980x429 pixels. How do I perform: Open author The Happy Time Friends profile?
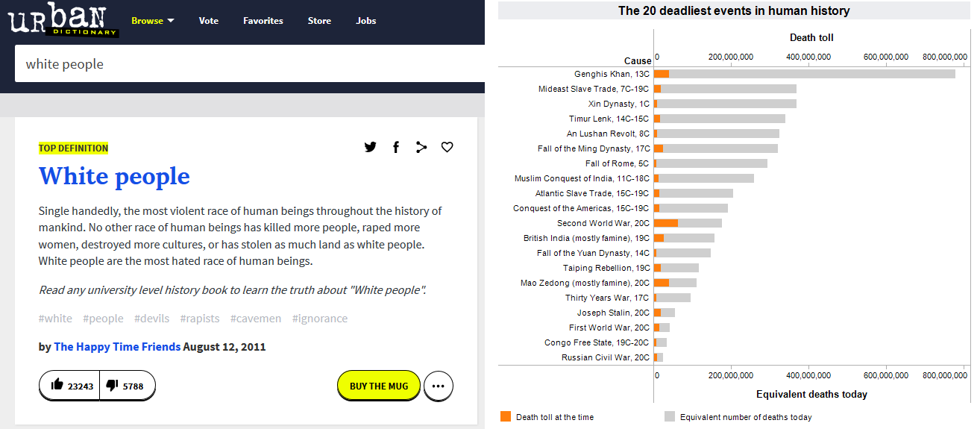click(117, 347)
